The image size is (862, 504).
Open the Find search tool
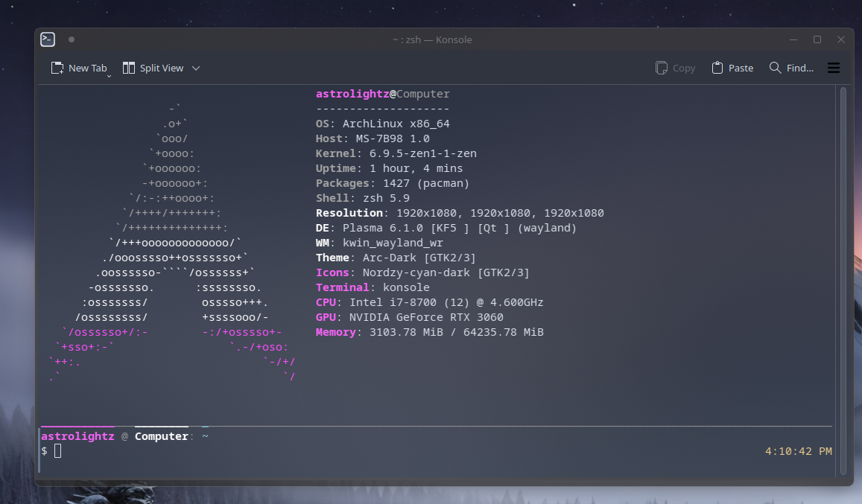[791, 68]
